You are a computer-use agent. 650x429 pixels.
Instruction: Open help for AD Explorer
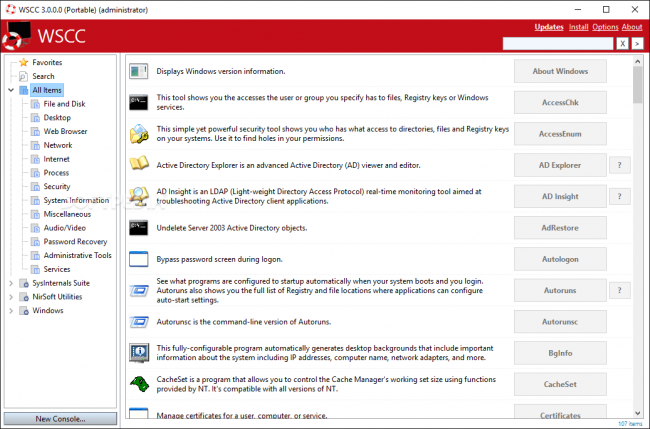[x=620, y=165]
